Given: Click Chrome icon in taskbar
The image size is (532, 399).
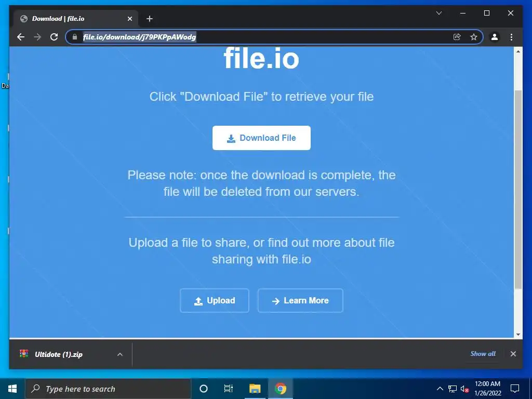Looking at the screenshot, I should click(x=281, y=389).
